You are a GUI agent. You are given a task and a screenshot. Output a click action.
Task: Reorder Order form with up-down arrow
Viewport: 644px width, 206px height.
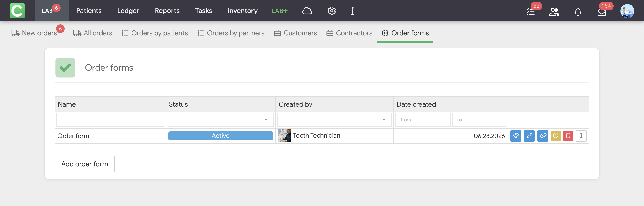pos(581,136)
